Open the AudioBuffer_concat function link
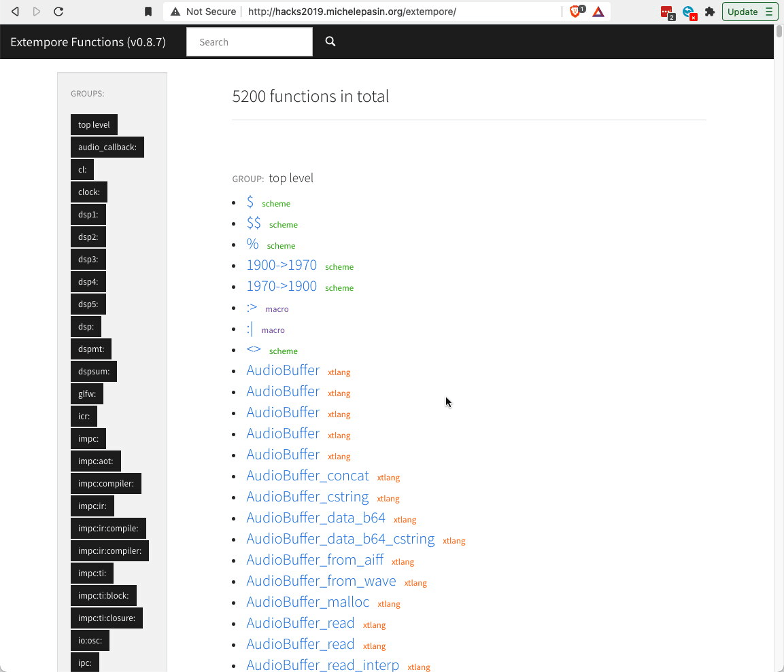 pyautogui.click(x=307, y=476)
